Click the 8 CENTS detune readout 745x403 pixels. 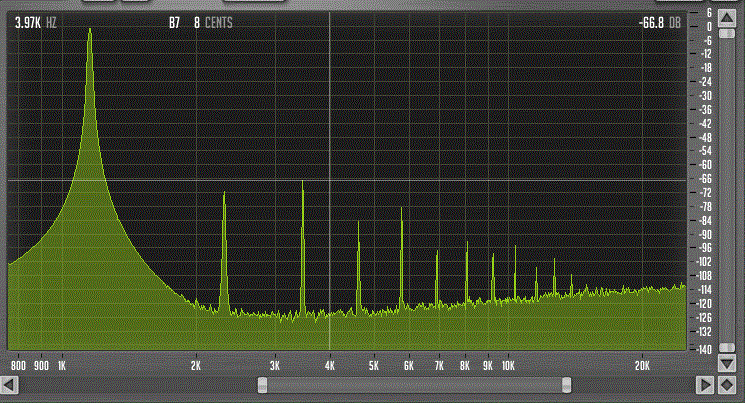213,23
